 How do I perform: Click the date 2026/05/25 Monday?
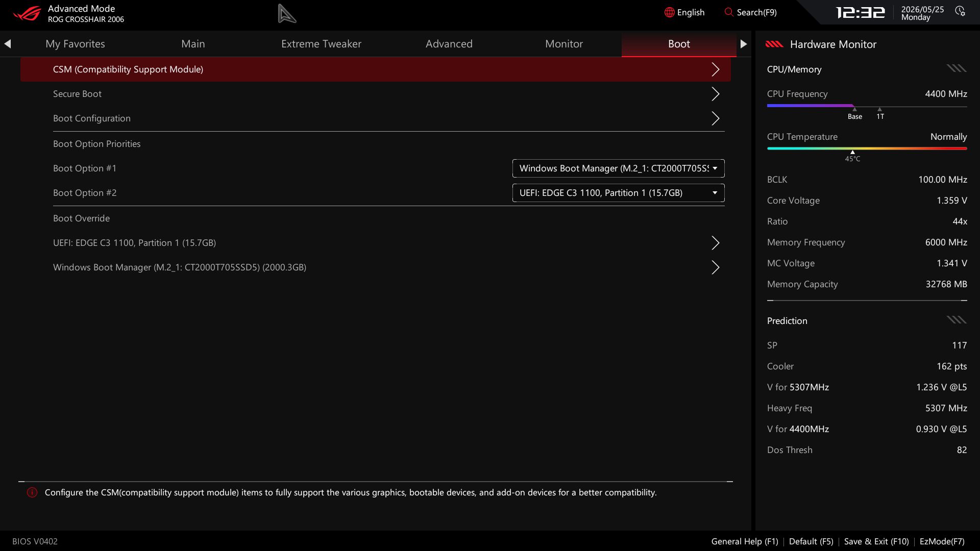pos(922,13)
